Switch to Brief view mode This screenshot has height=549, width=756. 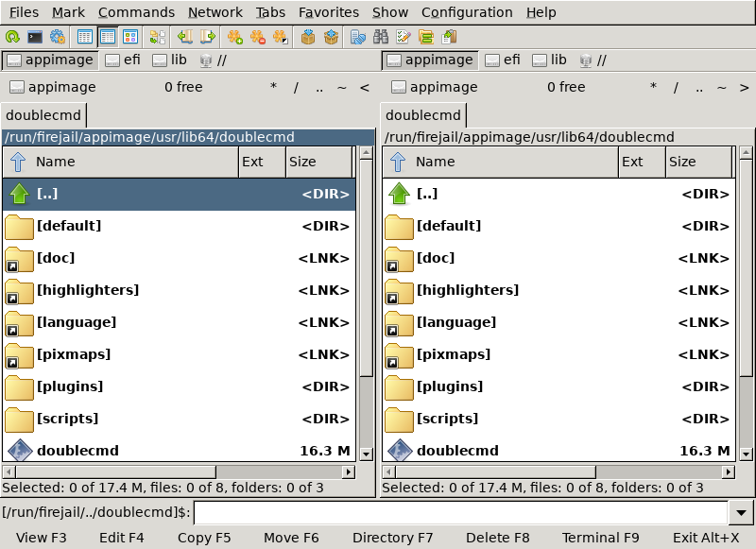click(84, 37)
